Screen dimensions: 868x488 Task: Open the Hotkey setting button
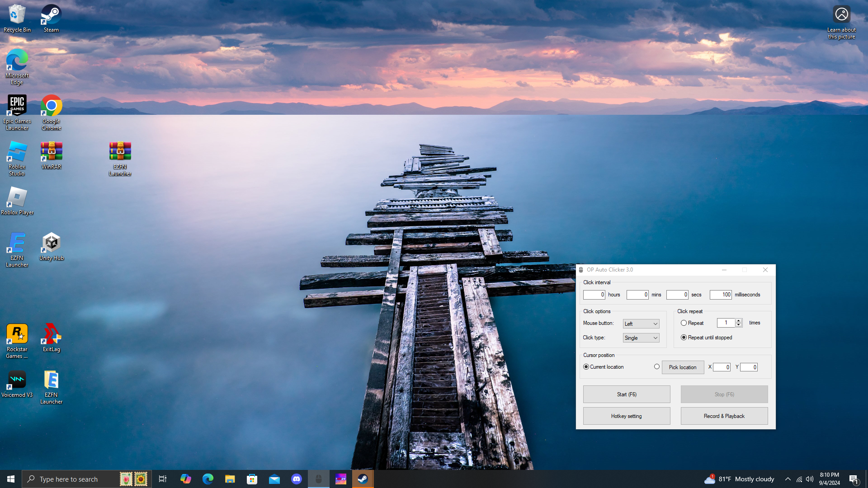click(627, 416)
